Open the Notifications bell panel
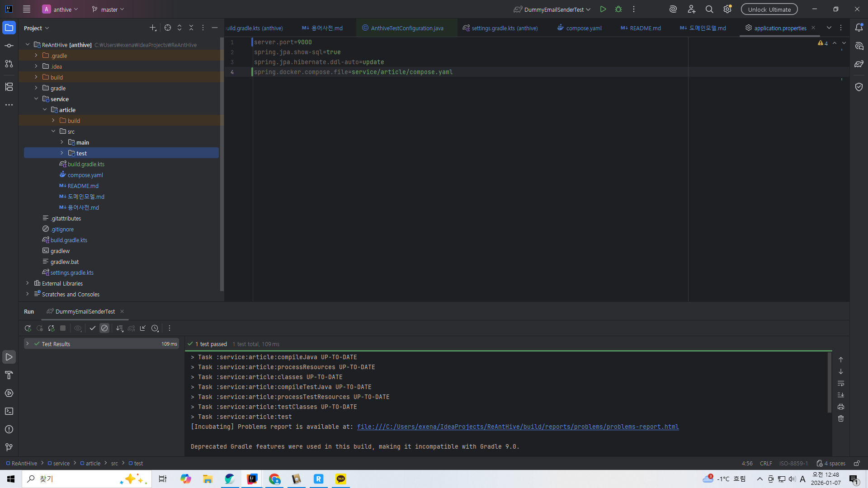This screenshot has height=488, width=868. [x=859, y=28]
